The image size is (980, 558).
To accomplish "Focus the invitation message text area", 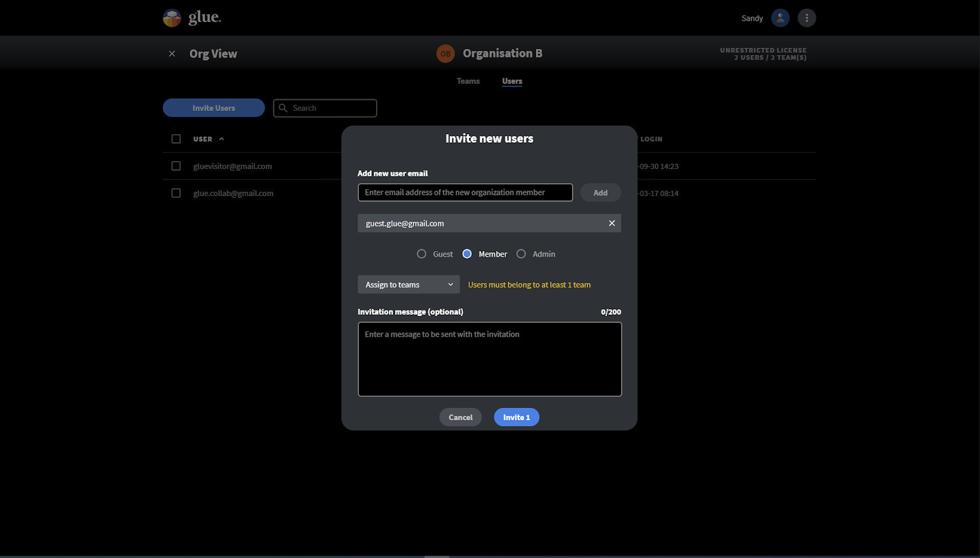I will pyautogui.click(x=490, y=359).
